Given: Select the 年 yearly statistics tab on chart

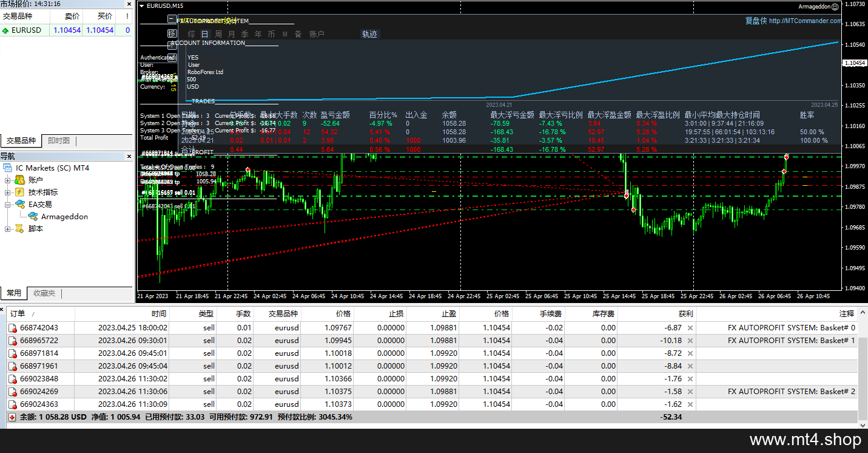Looking at the screenshot, I should [258, 34].
